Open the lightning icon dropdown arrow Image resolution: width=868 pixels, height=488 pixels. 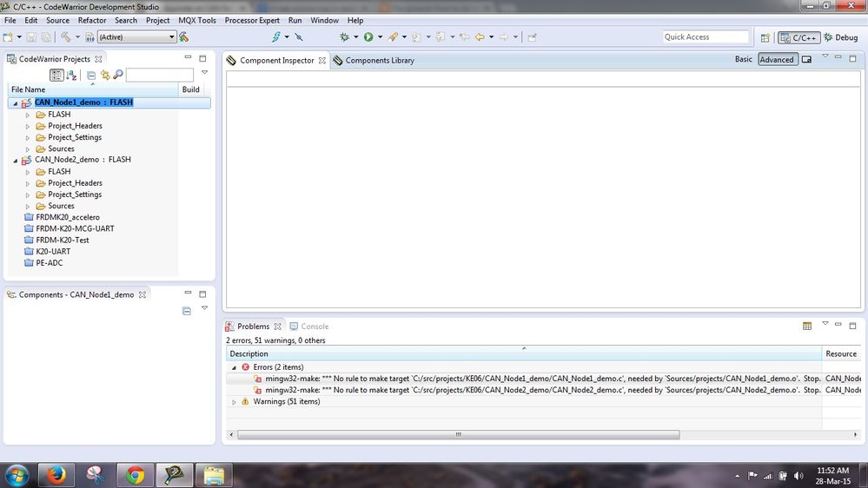coord(287,37)
